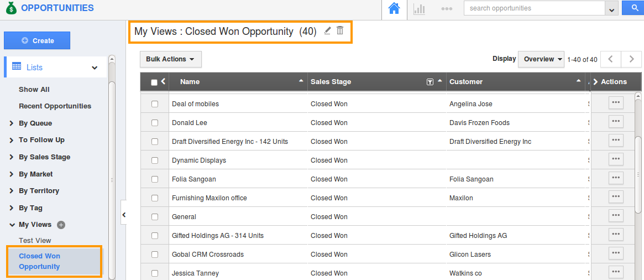644x280 pixels.
Task: Delete the Closed Won Opportunity view
Action: point(340,31)
